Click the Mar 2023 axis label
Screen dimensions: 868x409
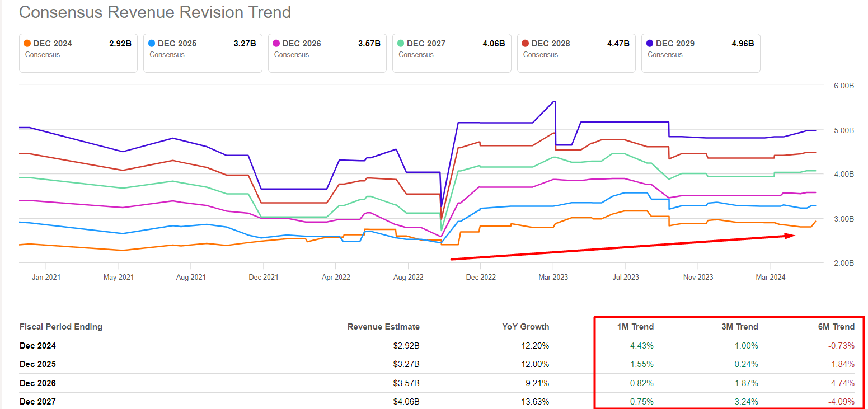(553, 276)
